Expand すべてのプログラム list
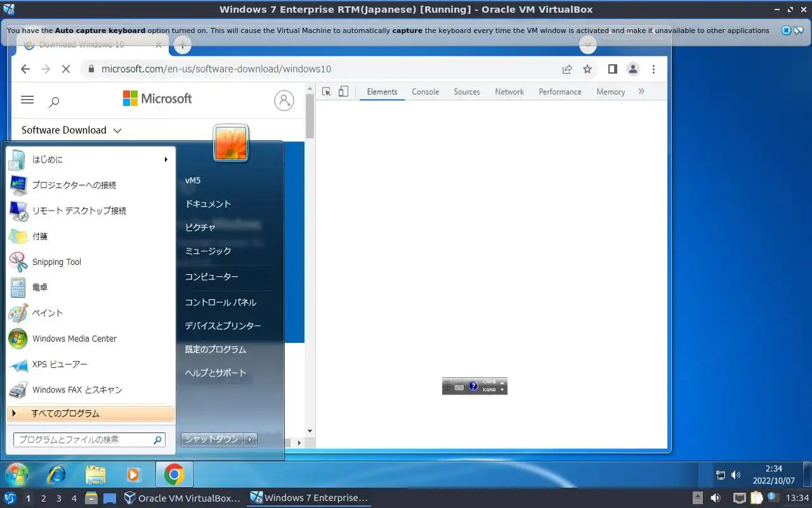Viewport: 812px width, 508px height. [91, 413]
